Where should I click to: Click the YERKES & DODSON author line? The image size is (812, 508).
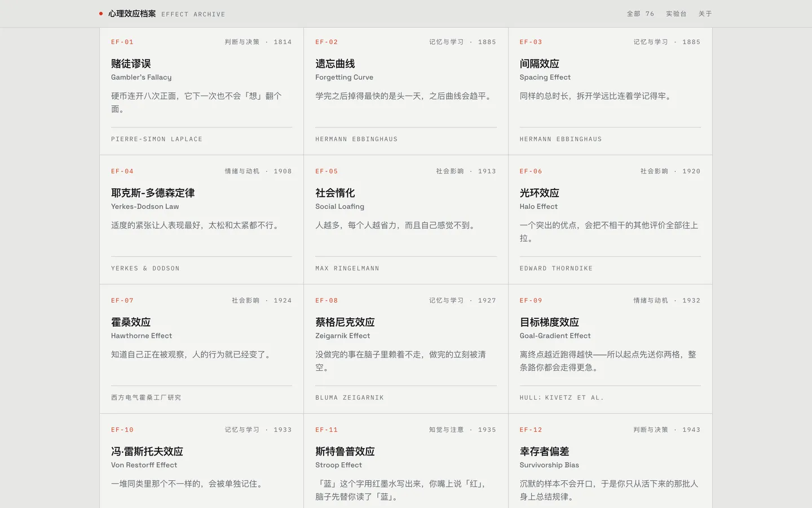click(x=145, y=268)
